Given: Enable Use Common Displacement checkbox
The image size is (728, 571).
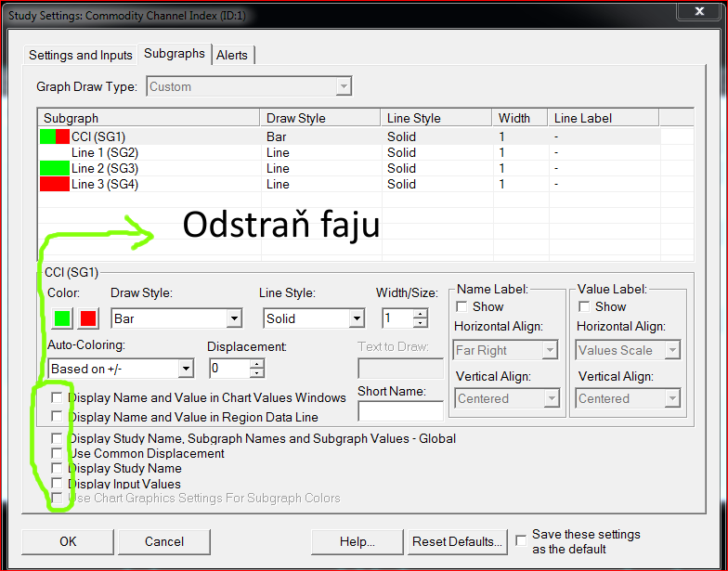Looking at the screenshot, I should pyautogui.click(x=57, y=453).
